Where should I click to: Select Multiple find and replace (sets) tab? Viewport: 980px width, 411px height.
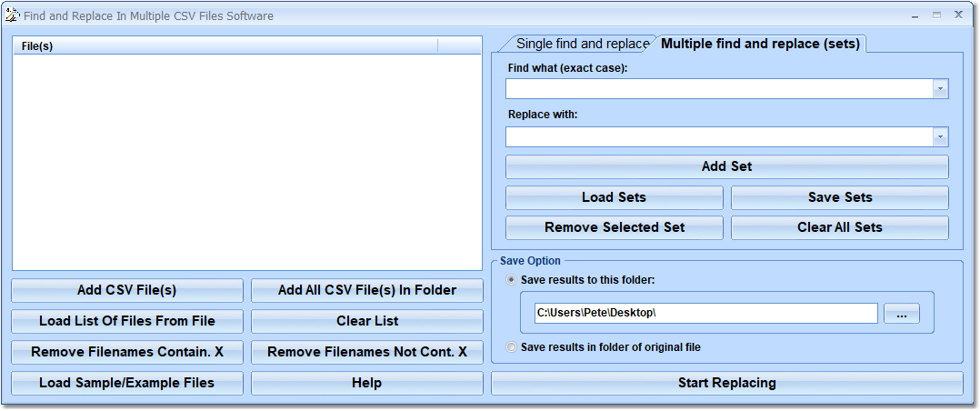pyautogui.click(x=760, y=44)
